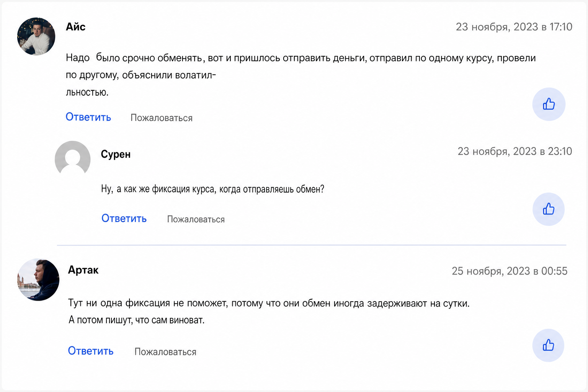The image size is (588, 392).
Task: Like Айс's comment with thumbs-up icon
Action: pos(549,104)
